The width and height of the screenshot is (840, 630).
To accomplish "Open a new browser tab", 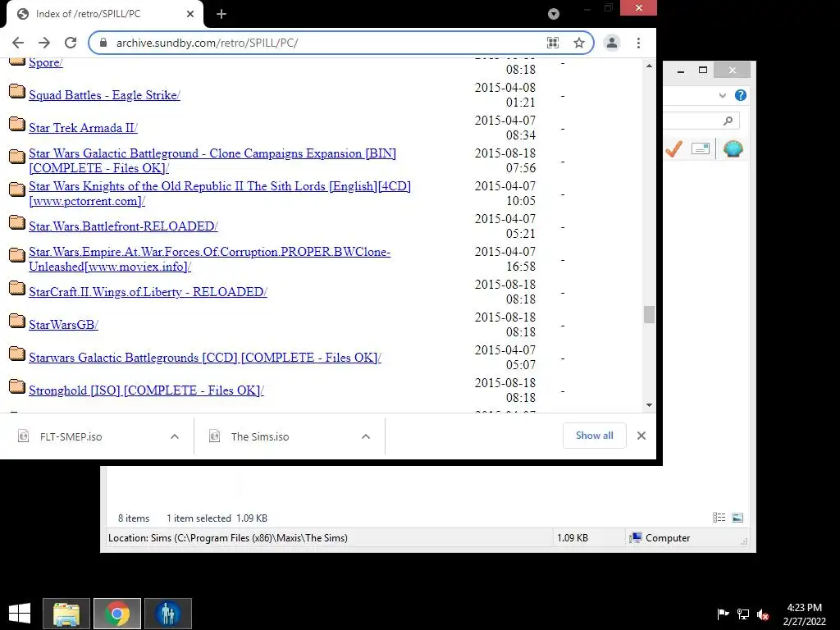I will pos(221,14).
